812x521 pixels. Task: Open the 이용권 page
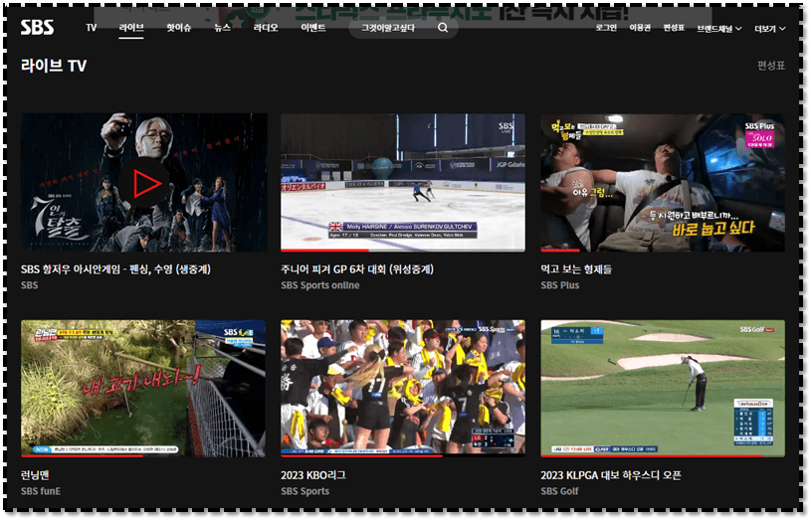click(640, 28)
